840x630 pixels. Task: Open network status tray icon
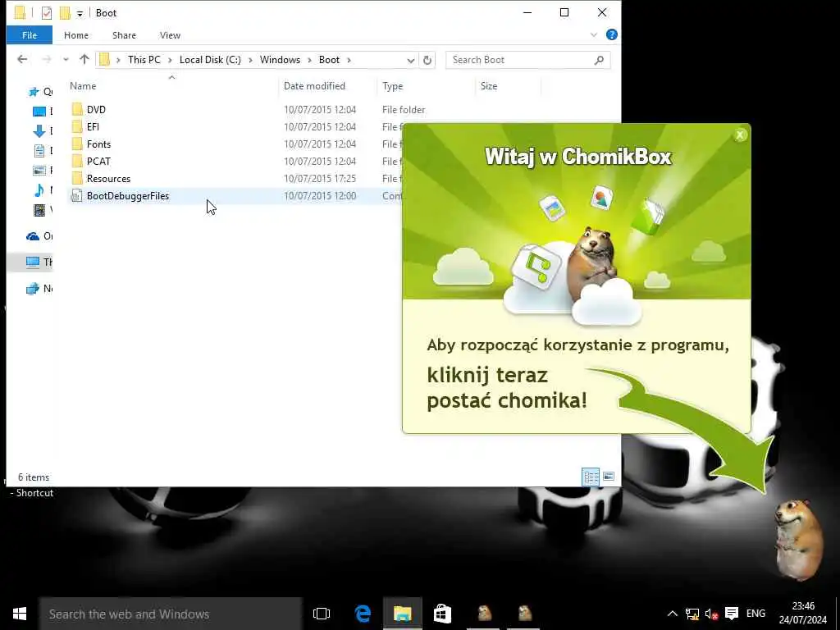(692, 614)
